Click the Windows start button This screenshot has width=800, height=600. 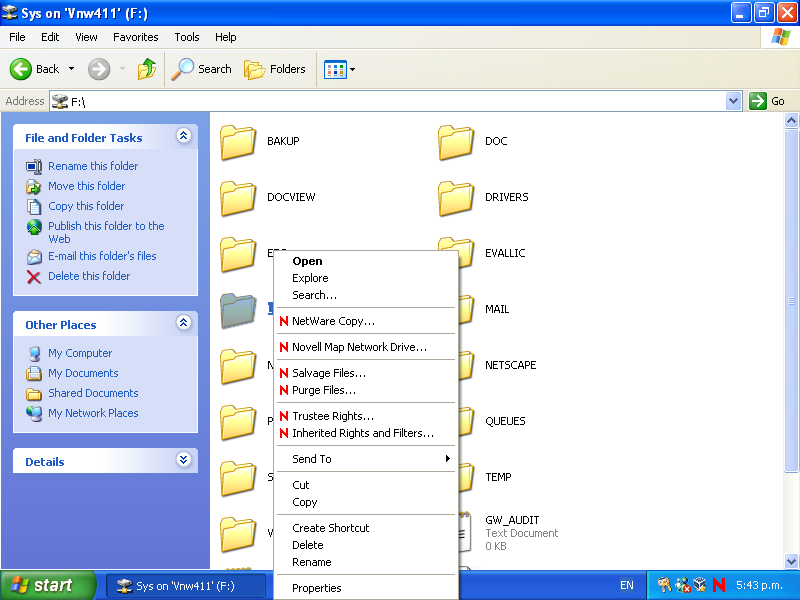click(48, 585)
